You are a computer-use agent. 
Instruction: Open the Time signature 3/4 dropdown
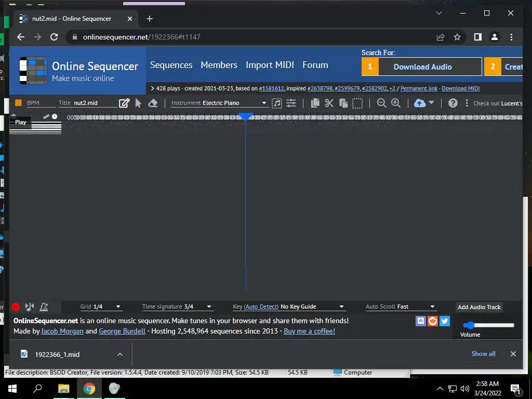[177, 307]
